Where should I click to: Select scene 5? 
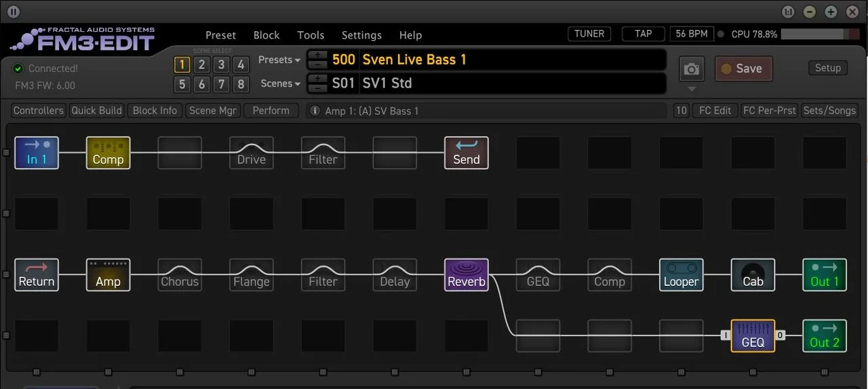point(182,84)
